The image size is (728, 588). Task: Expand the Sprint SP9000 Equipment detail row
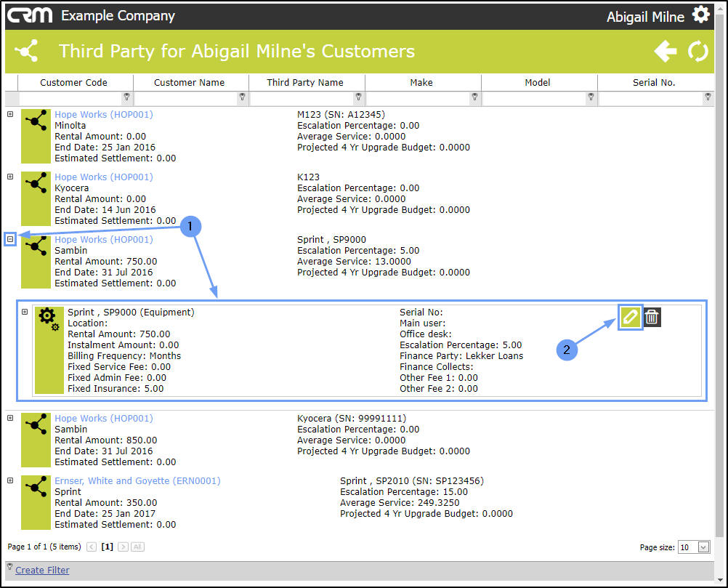pyautogui.click(x=25, y=312)
